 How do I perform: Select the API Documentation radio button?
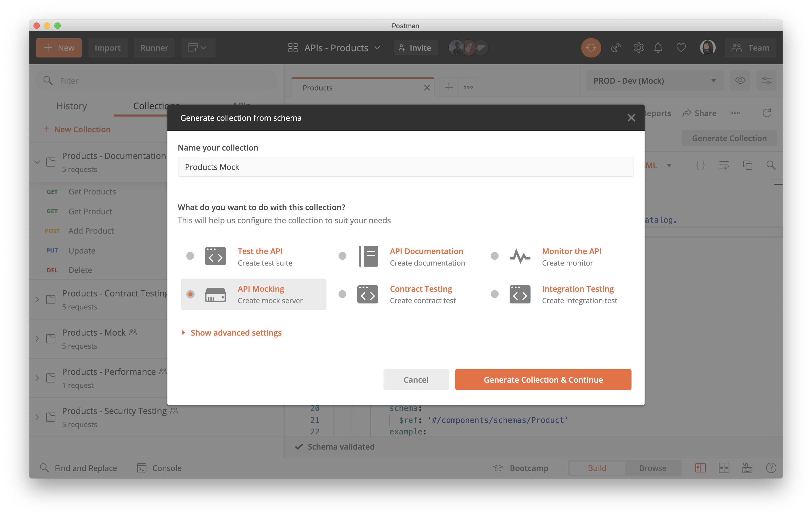342,256
